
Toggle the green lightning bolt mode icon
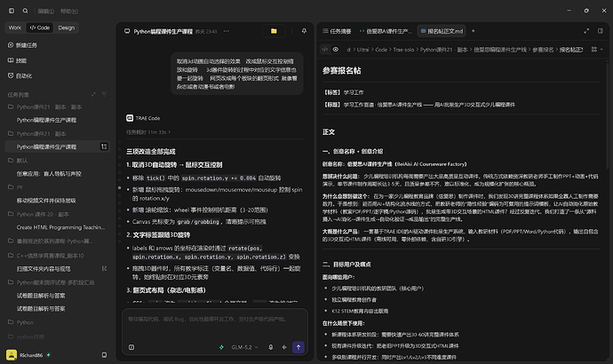[221, 347]
